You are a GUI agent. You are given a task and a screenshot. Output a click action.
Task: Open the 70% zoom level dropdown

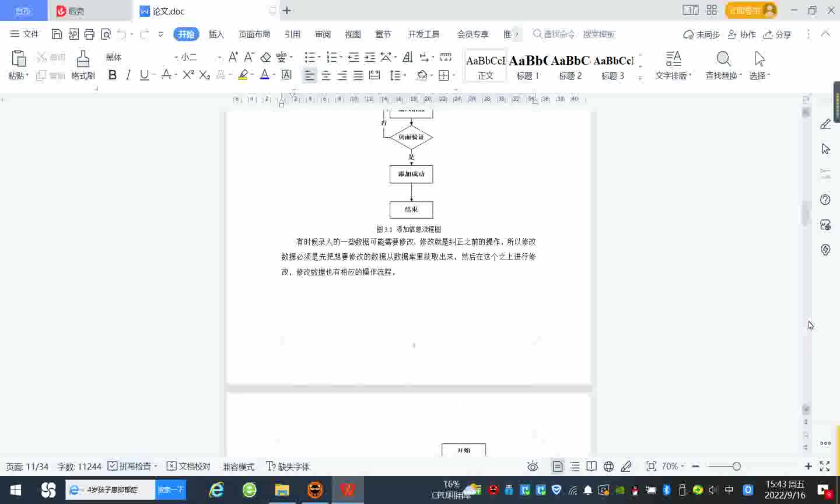click(x=673, y=466)
